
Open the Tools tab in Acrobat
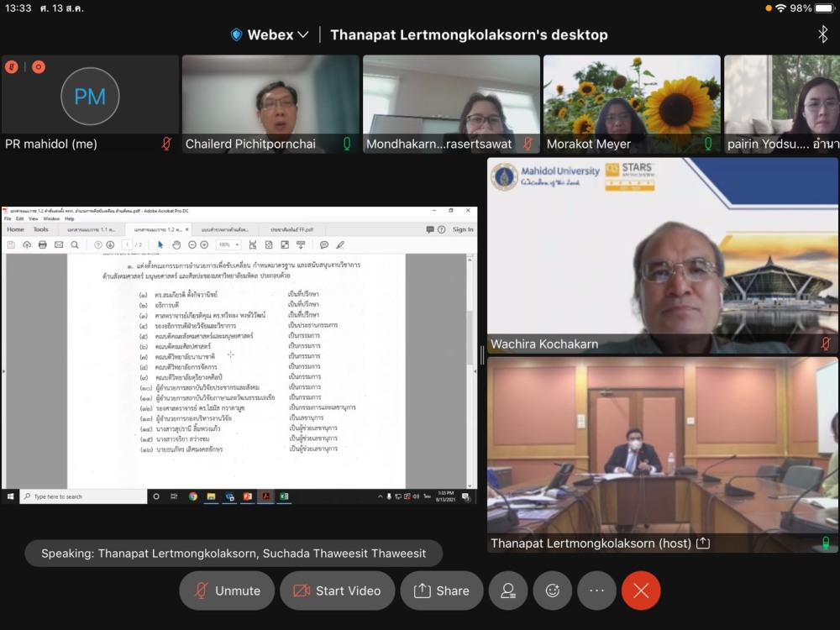[x=40, y=229]
